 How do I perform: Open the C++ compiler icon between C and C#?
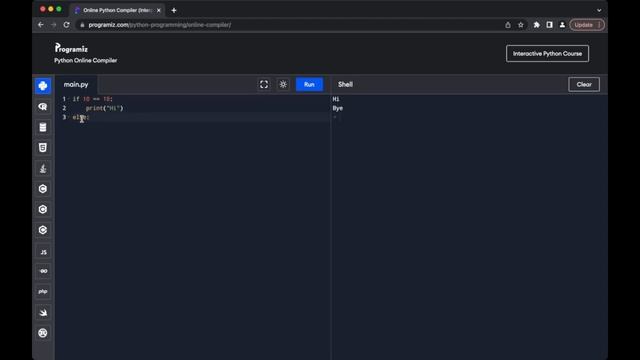[43, 209]
